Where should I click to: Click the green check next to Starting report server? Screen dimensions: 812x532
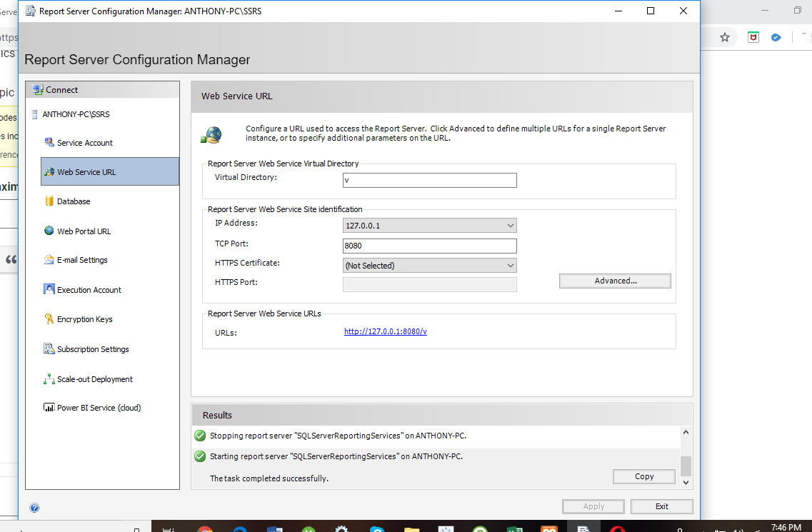click(200, 456)
